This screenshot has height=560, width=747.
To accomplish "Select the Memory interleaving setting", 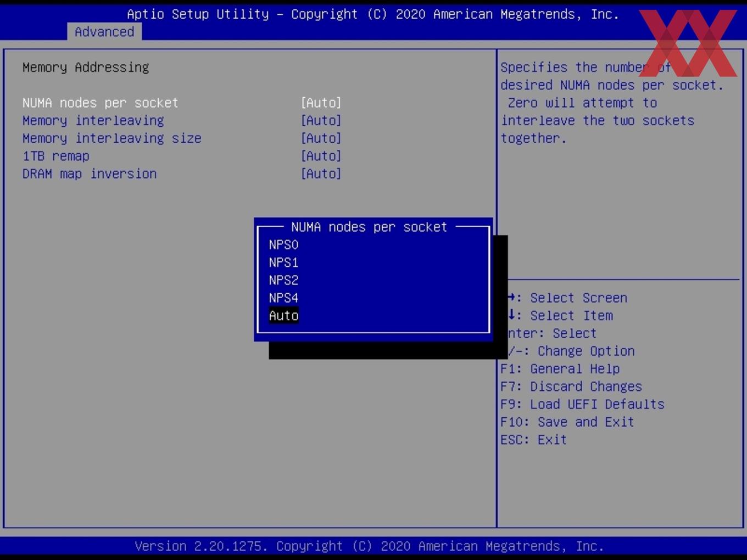I will click(93, 120).
